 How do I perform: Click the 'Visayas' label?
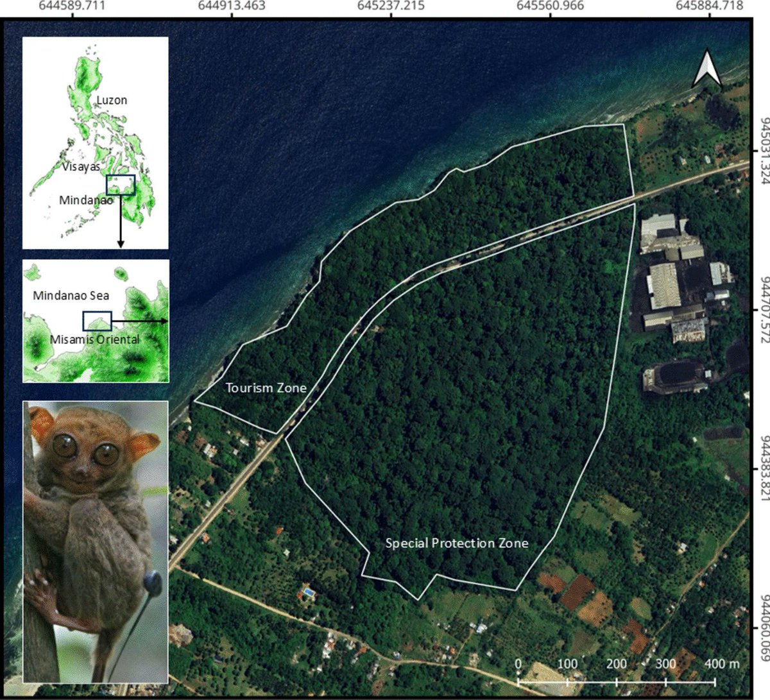[81, 167]
